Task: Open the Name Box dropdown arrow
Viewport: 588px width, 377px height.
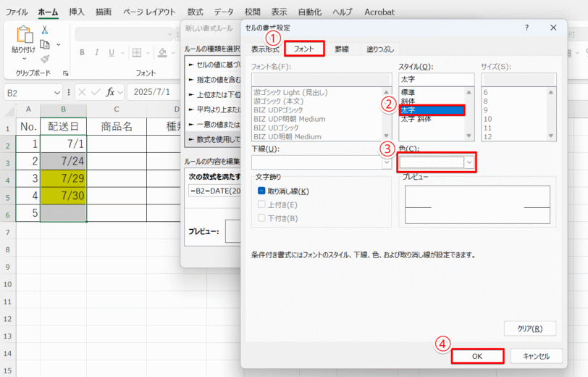Action: tap(57, 93)
